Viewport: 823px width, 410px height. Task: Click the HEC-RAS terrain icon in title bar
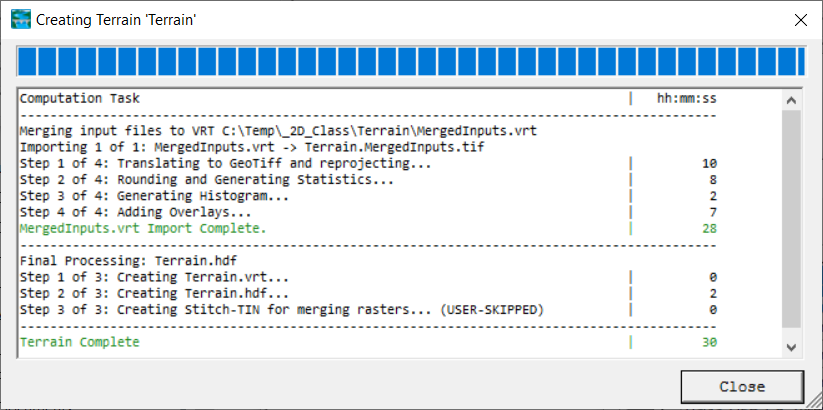pyautogui.click(x=20, y=20)
